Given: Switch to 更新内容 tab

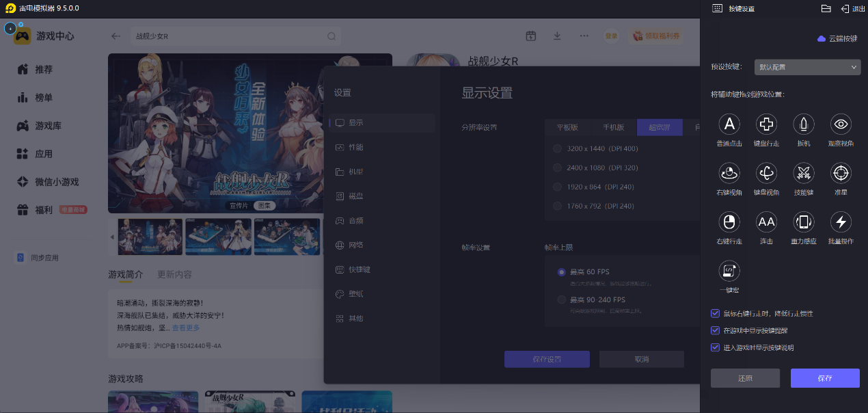Looking at the screenshot, I should 174,274.
